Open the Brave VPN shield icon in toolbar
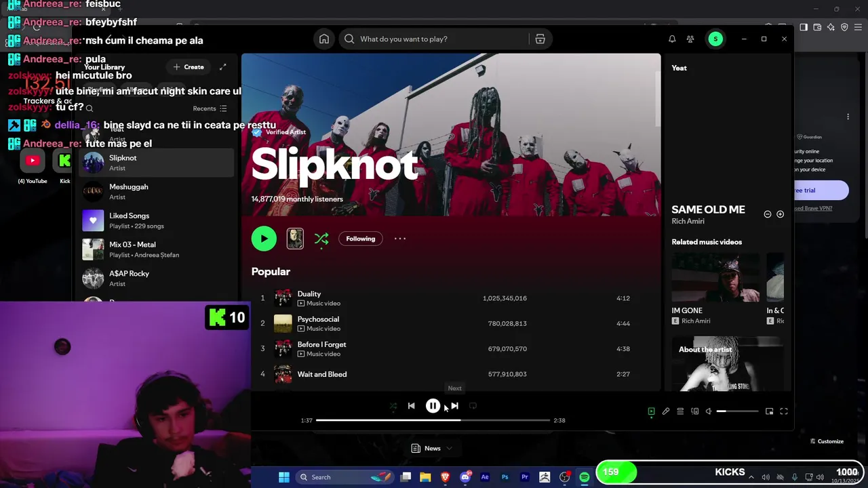The image size is (868, 488). point(844,27)
